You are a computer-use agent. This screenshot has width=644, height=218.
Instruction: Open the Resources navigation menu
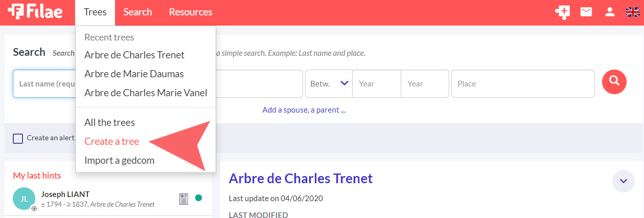pyautogui.click(x=191, y=12)
